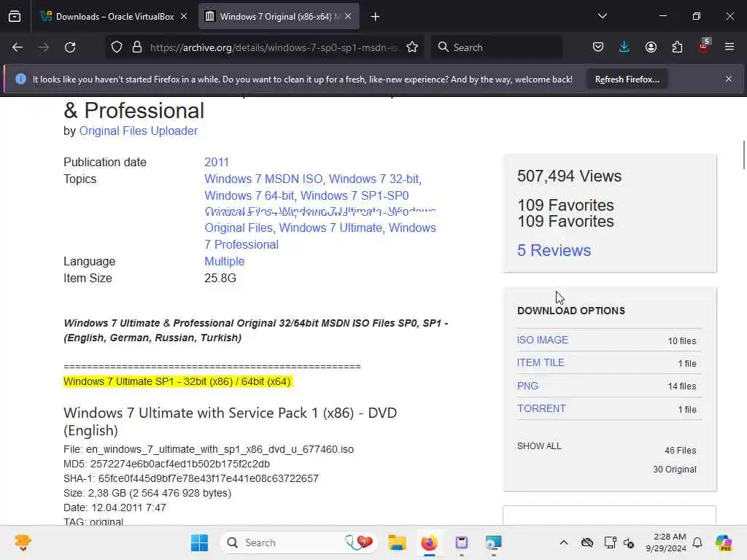Click the Firefox taskbar icon
Screen dimensions: 747x560
pos(429,542)
